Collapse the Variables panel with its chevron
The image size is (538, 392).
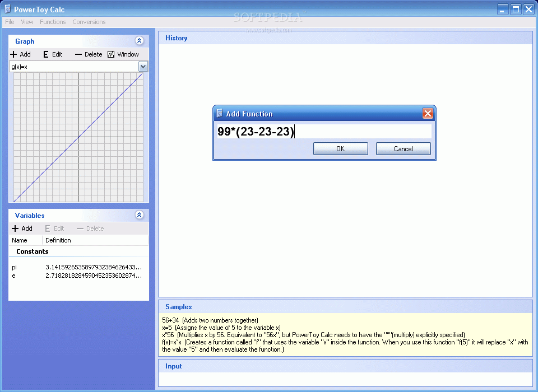139,215
